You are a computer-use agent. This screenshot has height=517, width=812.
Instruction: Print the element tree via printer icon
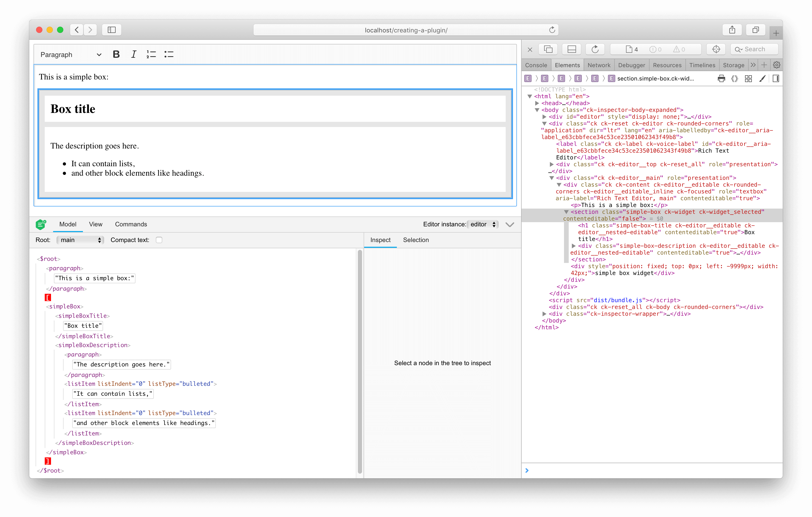pyautogui.click(x=721, y=78)
